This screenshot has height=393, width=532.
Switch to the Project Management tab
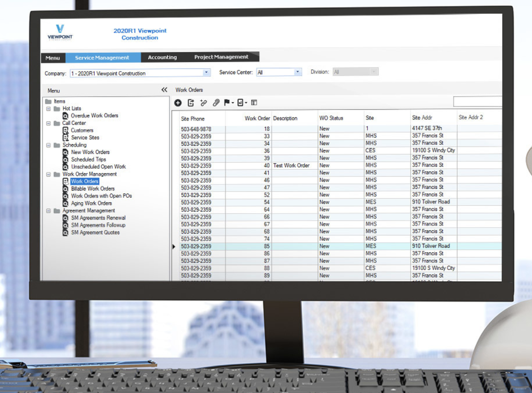[221, 56]
